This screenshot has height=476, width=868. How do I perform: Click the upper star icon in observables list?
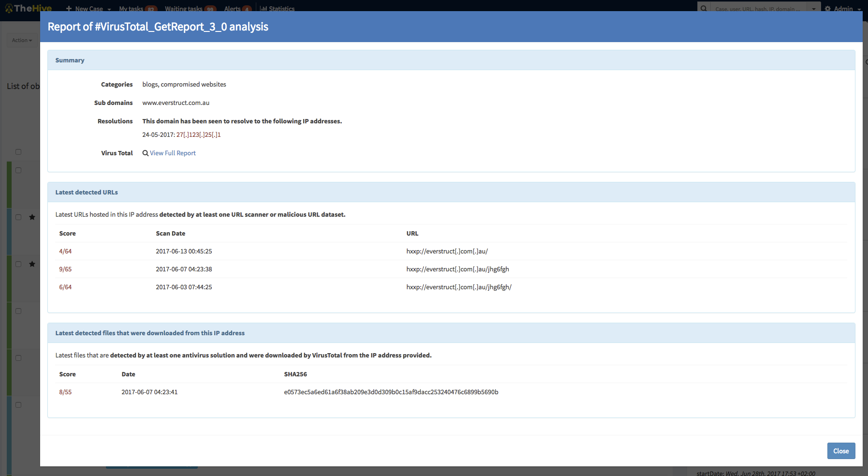click(32, 217)
